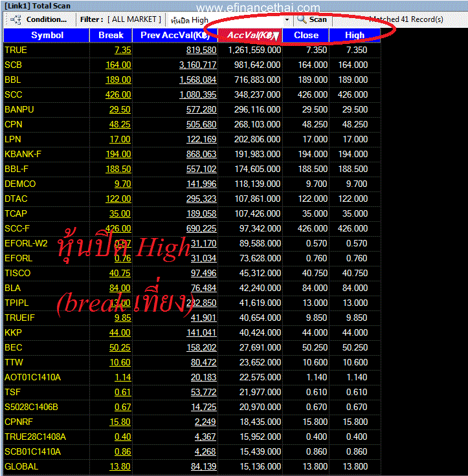Select the CPNRF symbol

point(19,422)
